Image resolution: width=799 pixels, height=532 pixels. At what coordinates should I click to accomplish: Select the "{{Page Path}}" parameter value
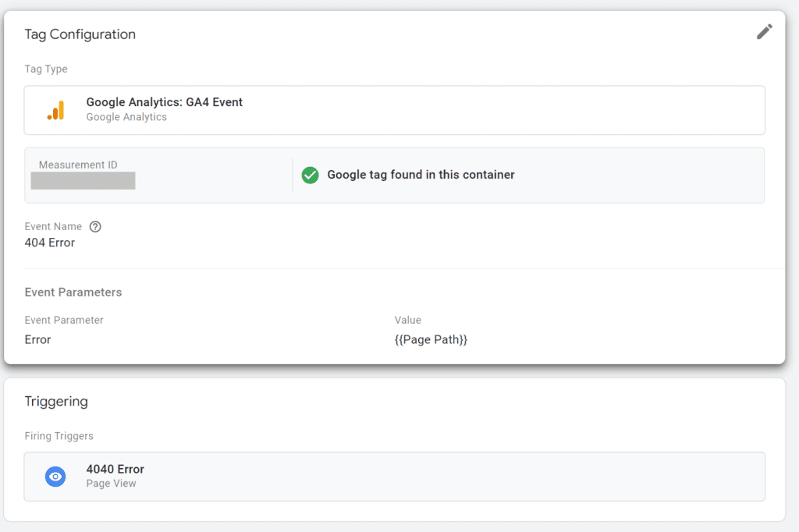tap(431, 340)
